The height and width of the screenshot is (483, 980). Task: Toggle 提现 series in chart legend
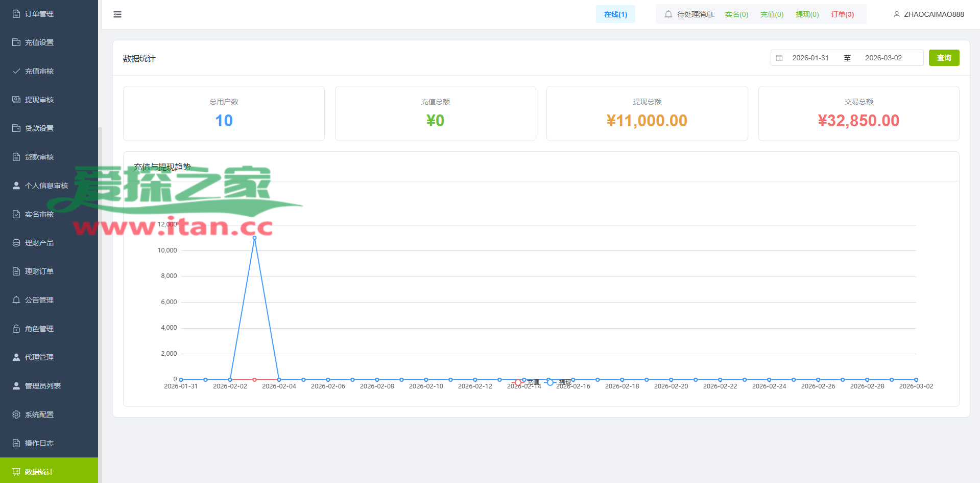[x=558, y=382]
